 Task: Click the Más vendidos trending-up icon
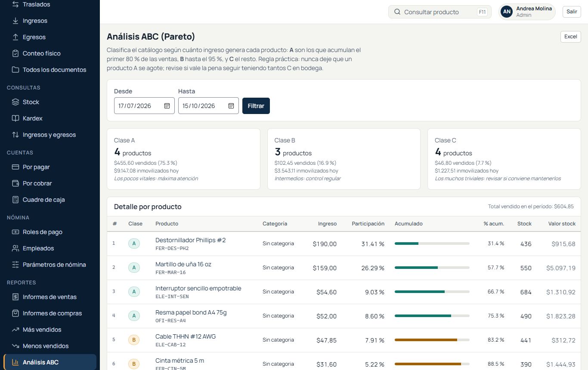point(15,330)
